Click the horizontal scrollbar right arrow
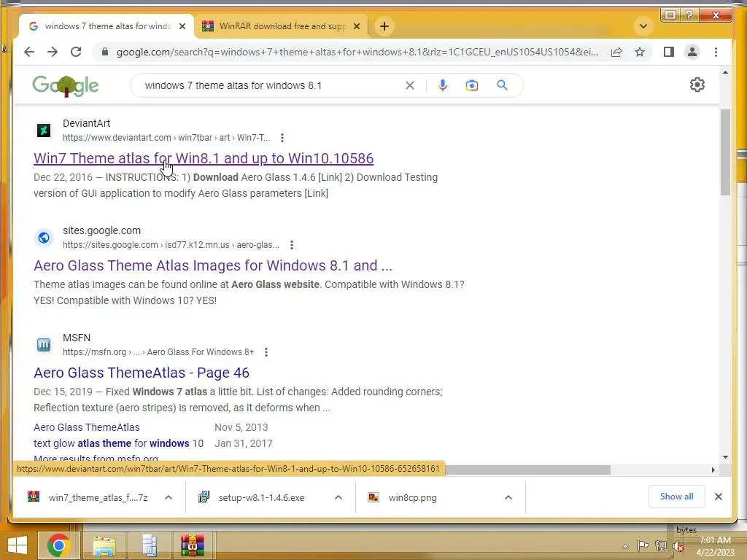 click(x=713, y=470)
